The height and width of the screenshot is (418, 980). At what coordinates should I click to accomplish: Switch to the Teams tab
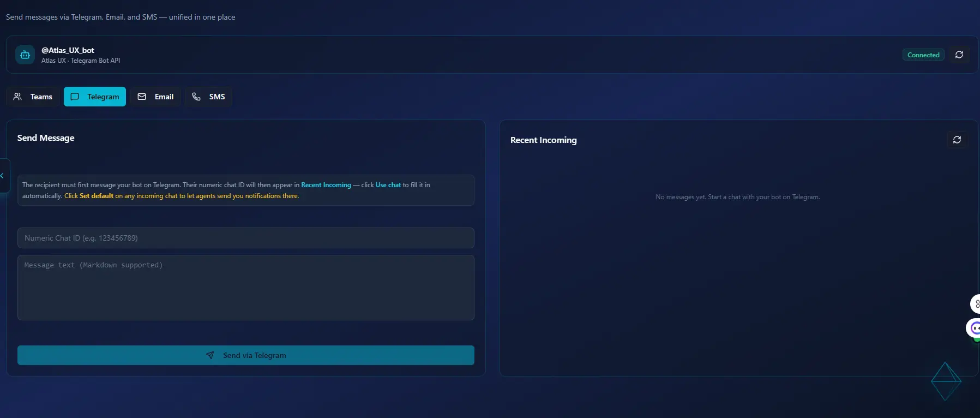33,97
